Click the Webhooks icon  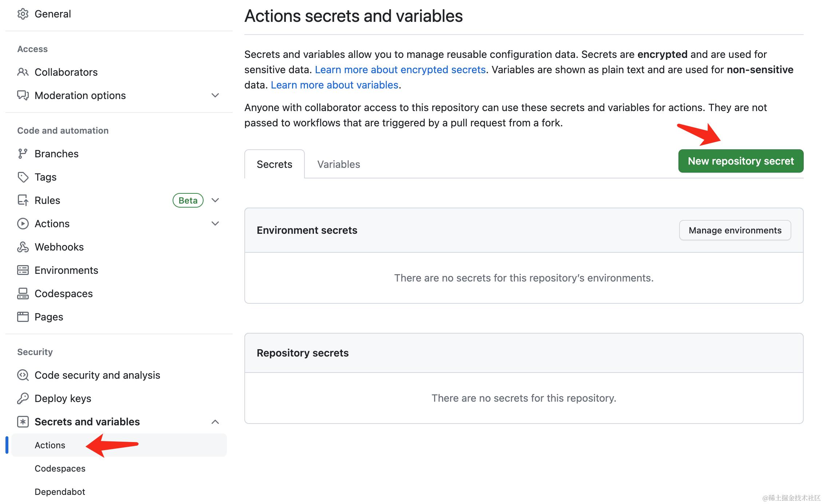click(x=23, y=247)
